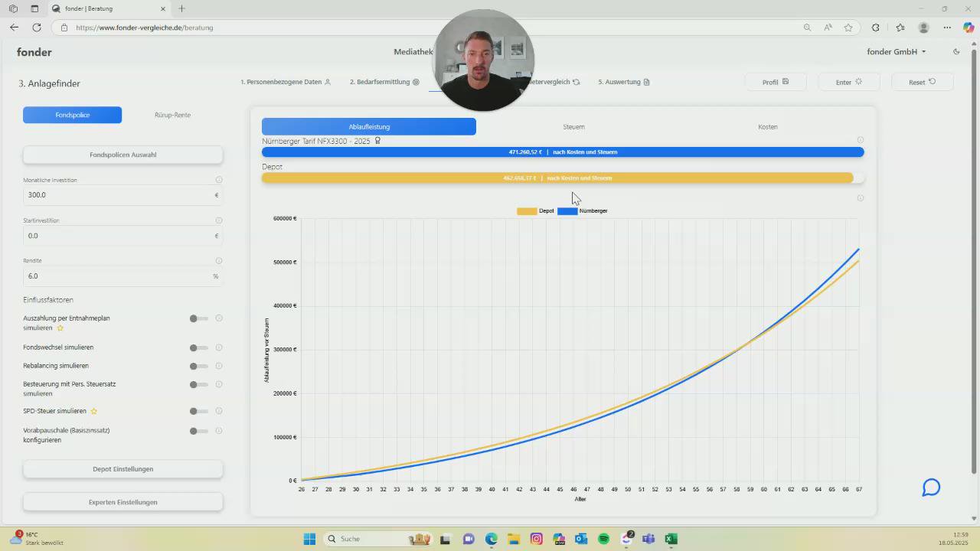Screen dimensions: 980x551
Task: Go to step 5 Auswertung
Action: point(624,82)
